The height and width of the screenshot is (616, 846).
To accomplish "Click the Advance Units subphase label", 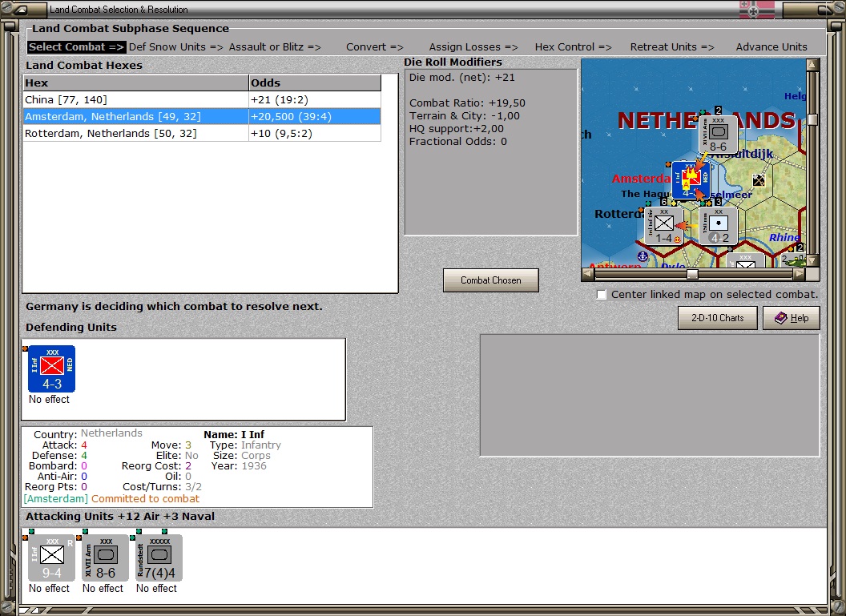I will 771,47.
